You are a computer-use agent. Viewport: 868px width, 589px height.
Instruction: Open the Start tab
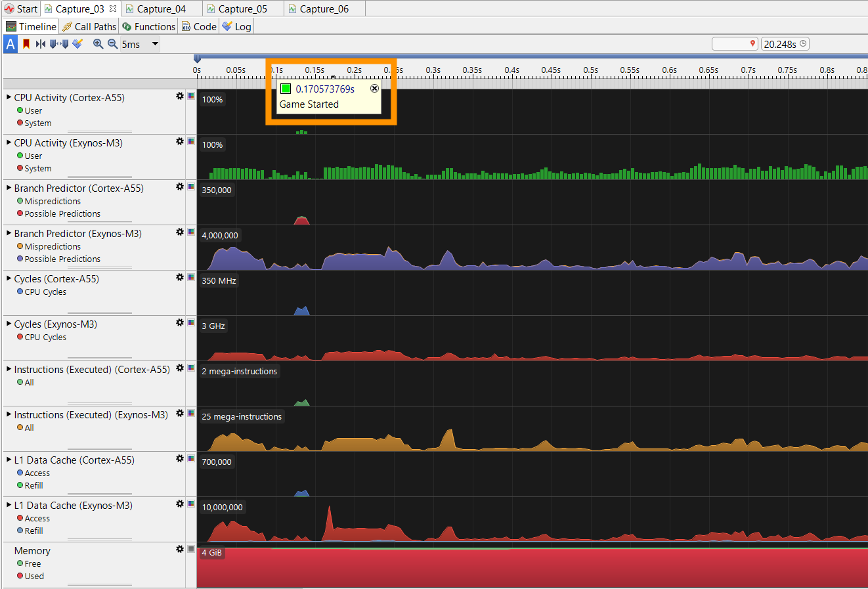[x=20, y=9]
